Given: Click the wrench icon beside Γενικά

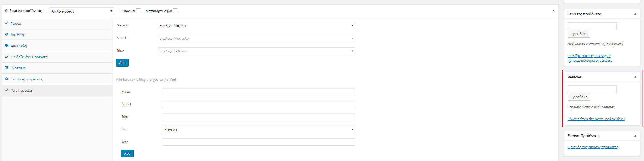Looking at the screenshot, I should click(x=7, y=23).
